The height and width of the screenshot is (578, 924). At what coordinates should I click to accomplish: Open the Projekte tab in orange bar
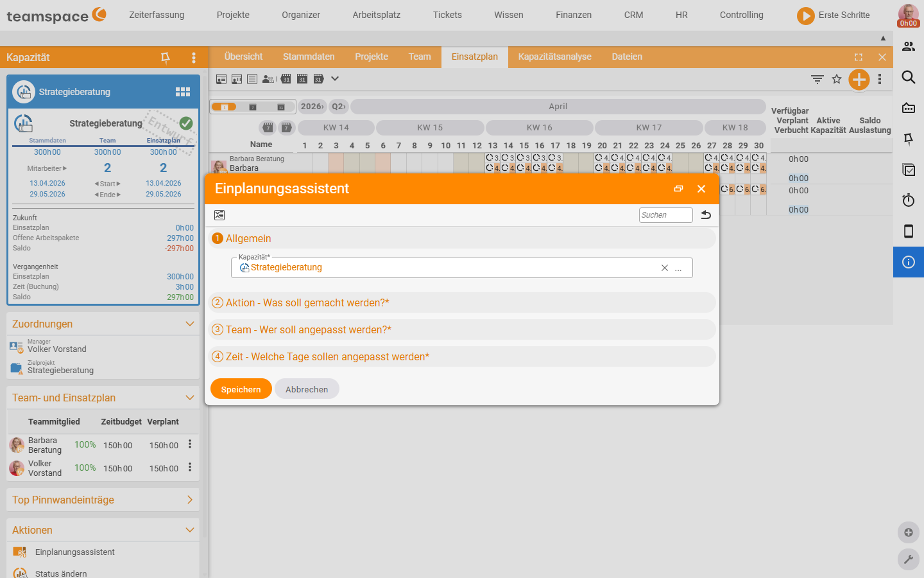click(372, 57)
